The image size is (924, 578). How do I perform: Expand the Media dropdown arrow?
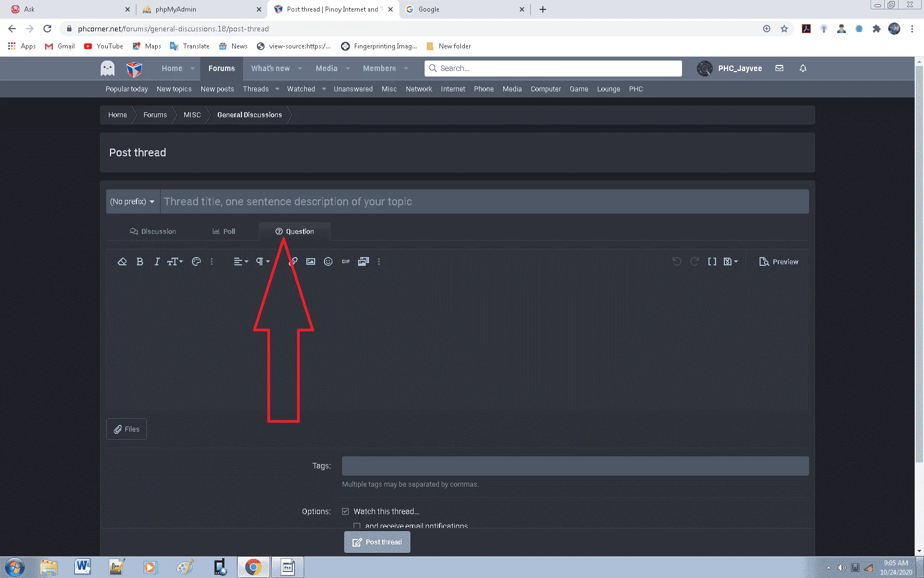click(348, 68)
